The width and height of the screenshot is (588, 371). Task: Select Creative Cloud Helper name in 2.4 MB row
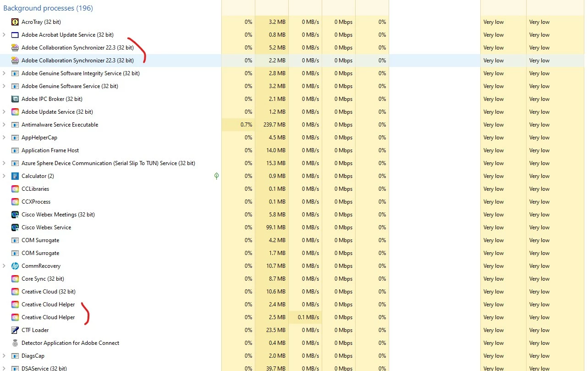pos(48,305)
